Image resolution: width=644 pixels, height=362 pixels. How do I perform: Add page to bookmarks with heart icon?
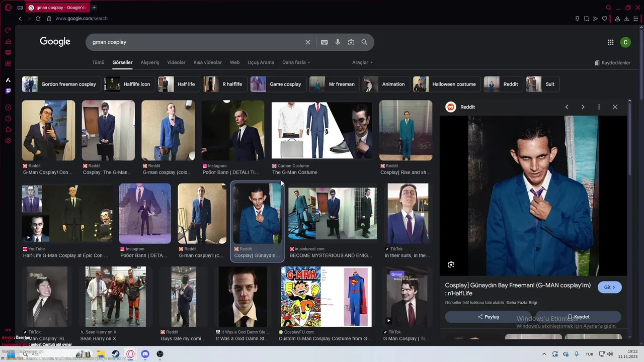pyautogui.click(x=605, y=19)
